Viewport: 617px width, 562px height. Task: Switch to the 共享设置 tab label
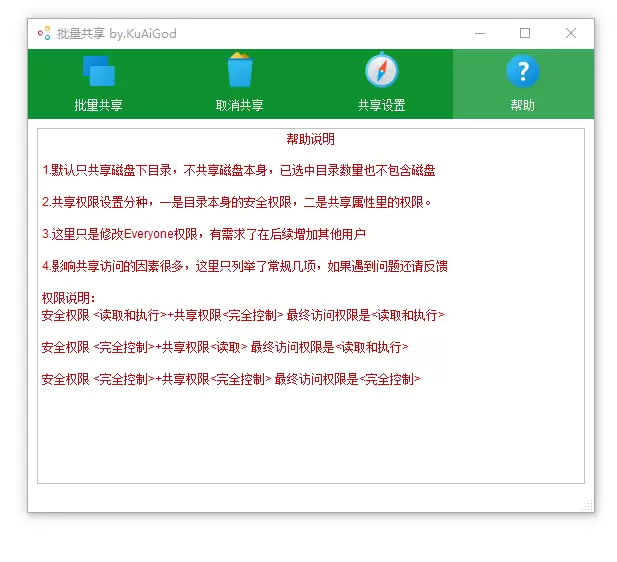[381, 105]
